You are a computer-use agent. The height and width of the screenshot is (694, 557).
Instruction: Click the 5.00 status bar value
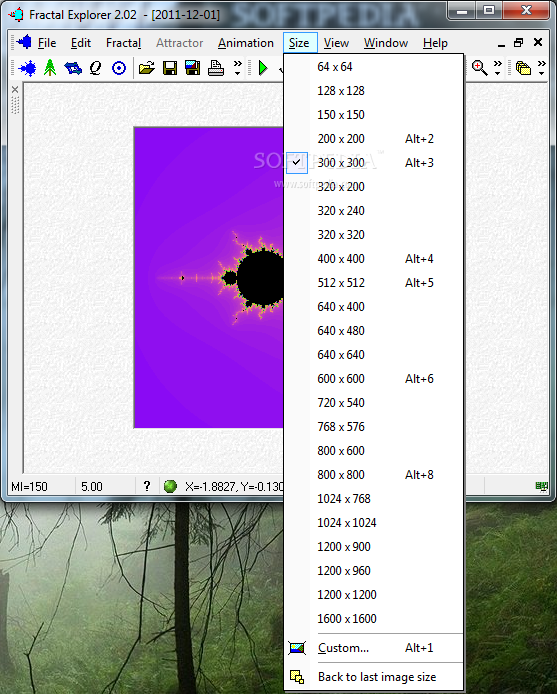92,486
